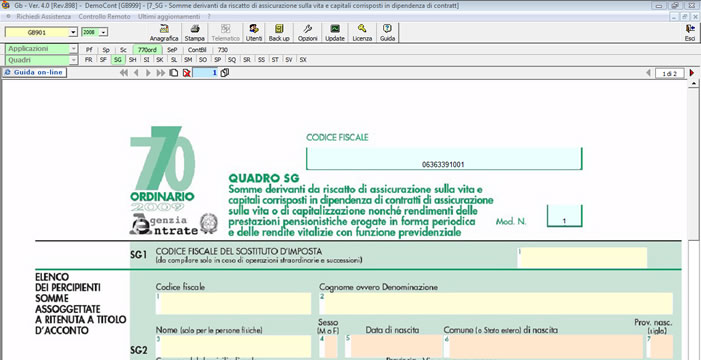Go to first module with double-left arrow
The image size is (701, 360).
(124, 73)
